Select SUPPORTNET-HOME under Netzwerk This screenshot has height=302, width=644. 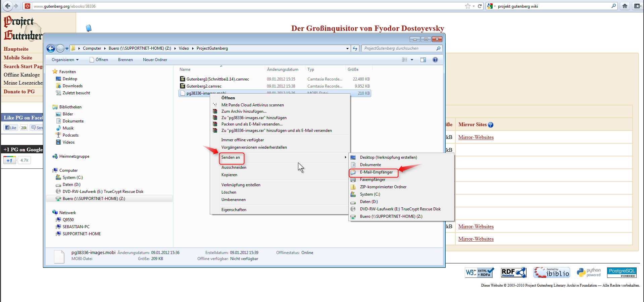82,234
